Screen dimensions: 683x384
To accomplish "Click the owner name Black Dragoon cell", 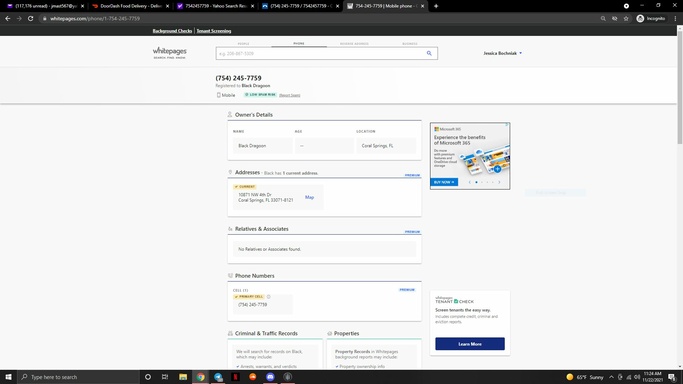I will 262,146.
